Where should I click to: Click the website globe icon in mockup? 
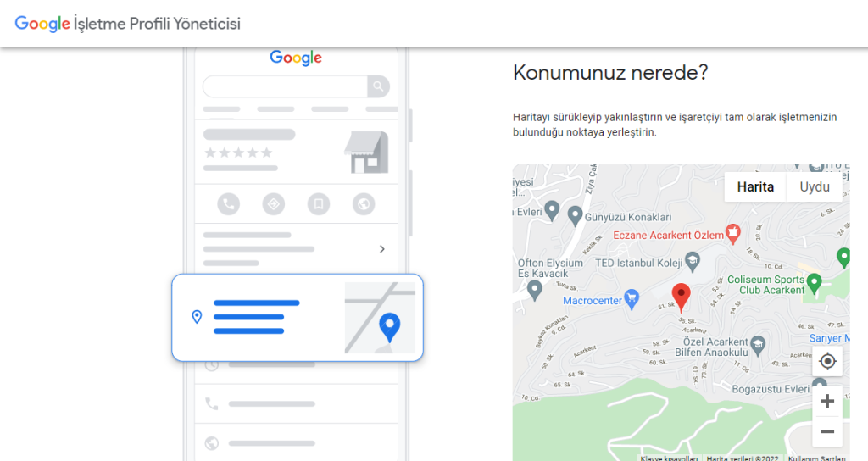tap(364, 204)
